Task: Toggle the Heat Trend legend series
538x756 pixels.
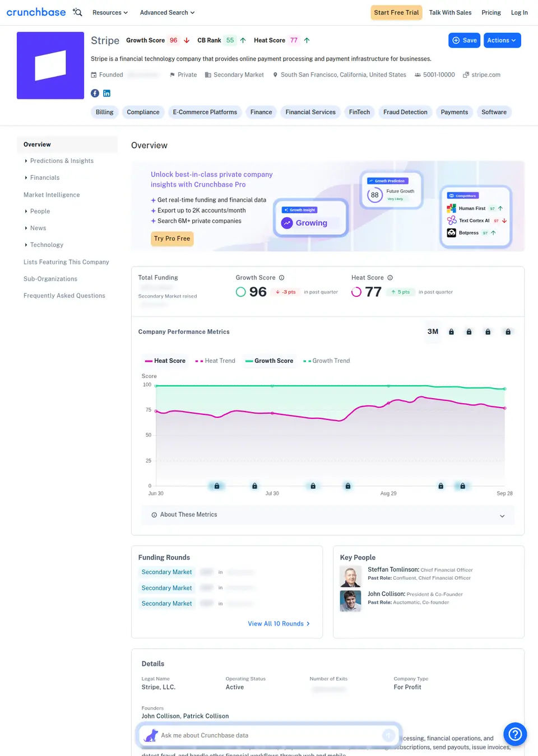Action: (215, 361)
